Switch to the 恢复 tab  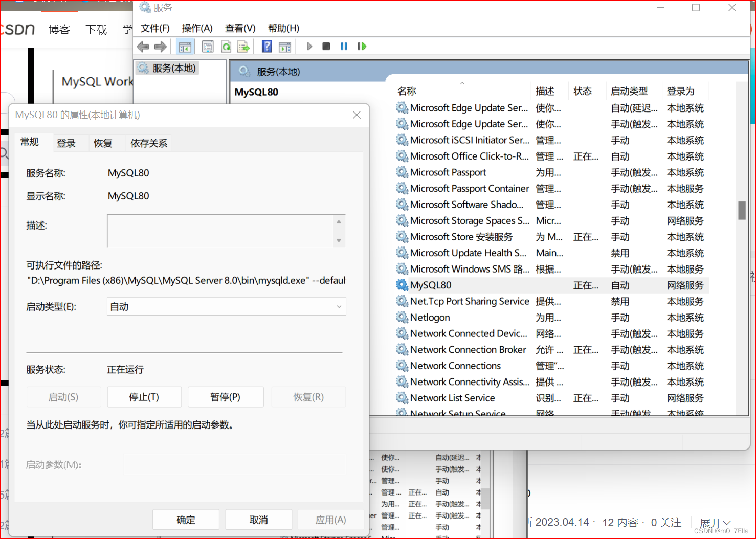pos(103,144)
